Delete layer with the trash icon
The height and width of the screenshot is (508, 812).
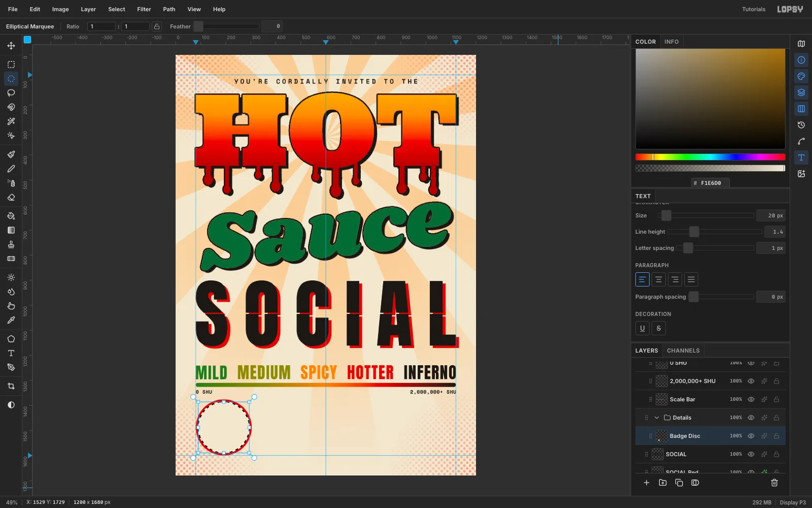coord(774,483)
